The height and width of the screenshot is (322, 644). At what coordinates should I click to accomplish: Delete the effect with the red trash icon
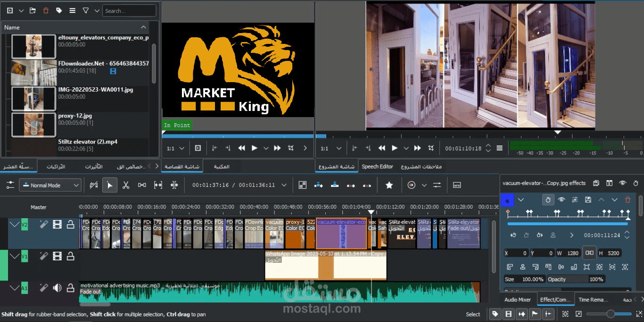[627, 200]
